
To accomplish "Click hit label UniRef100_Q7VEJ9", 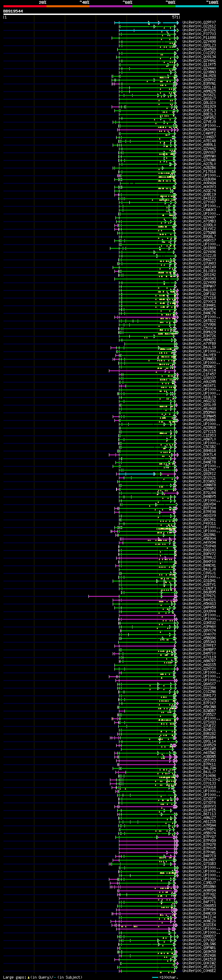I will click(199, 122).
